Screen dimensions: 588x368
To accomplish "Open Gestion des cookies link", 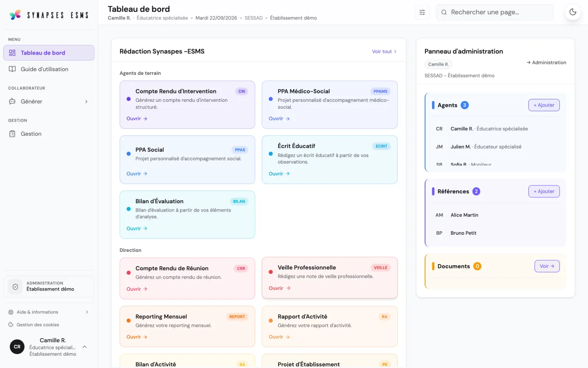I will coord(38,325).
